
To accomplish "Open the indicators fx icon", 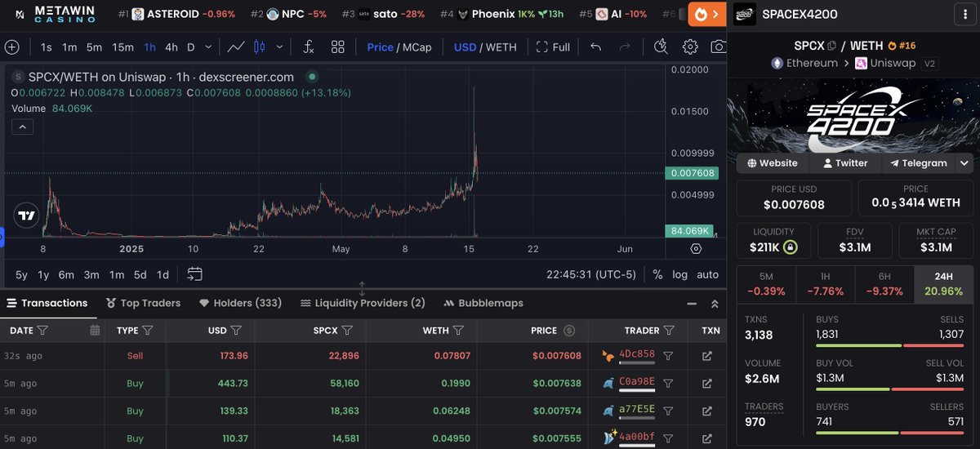I will tap(308, 47).
